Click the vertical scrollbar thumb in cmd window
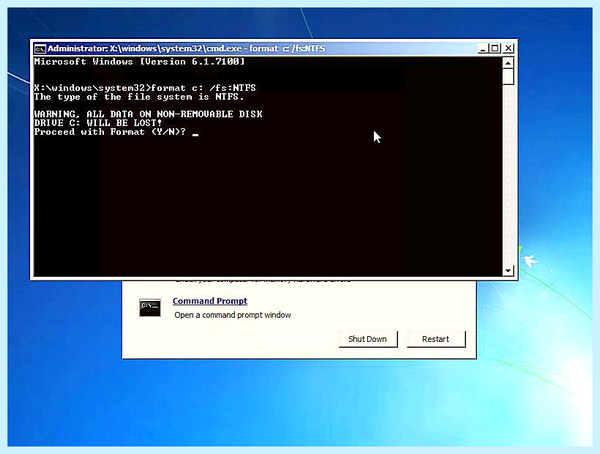Viewport: 600px width, 454px height. [x=508, y=76]
